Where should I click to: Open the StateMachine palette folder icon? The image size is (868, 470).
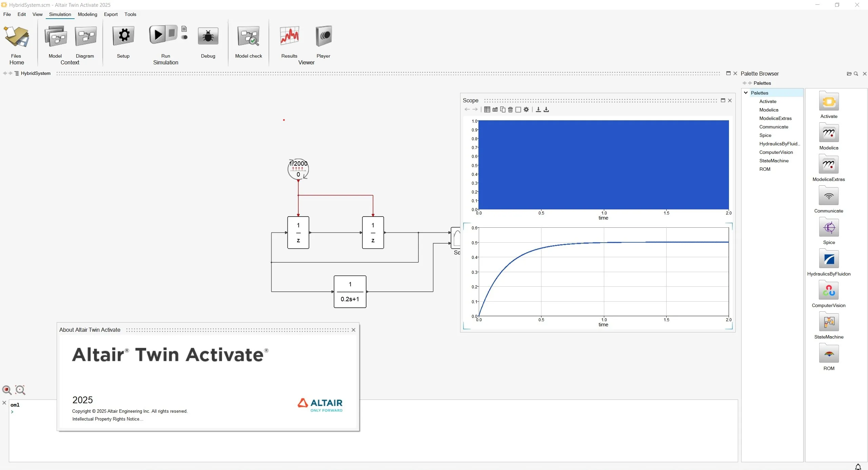click(829, 322)
